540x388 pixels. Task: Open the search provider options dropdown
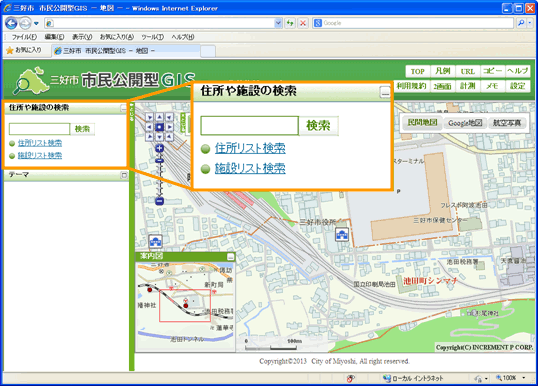(x=530, y=23)
